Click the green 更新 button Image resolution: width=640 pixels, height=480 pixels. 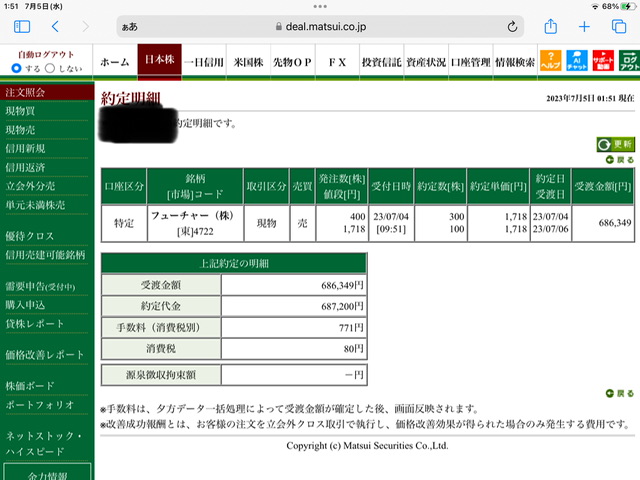[x=616, y=144]
